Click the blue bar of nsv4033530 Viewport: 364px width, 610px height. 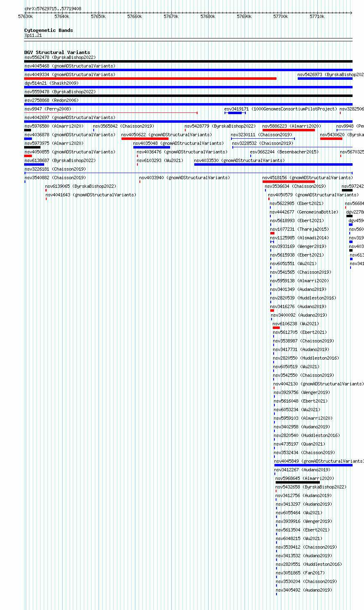click(x=273, y=164)
